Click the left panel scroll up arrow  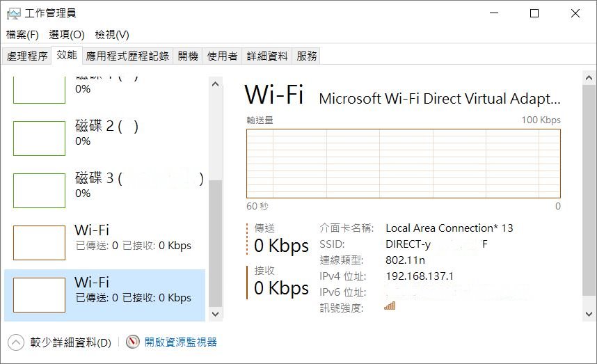tap(215, 84)
